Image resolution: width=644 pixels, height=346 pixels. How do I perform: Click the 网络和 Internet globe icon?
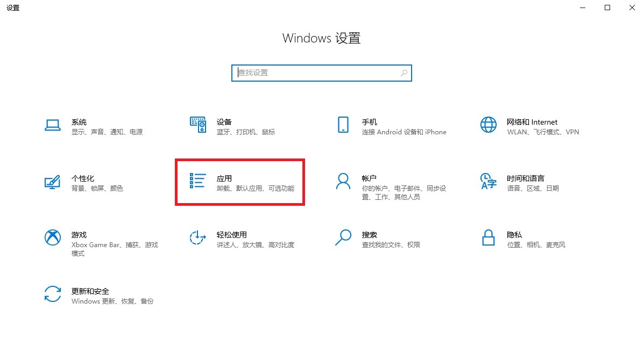pos(489,125)
